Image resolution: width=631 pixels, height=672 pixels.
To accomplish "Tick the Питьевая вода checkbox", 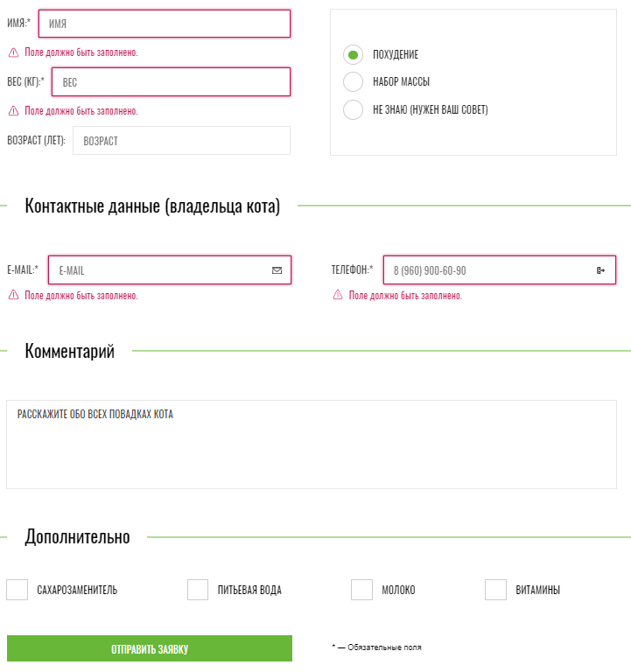I will point(198,590).
